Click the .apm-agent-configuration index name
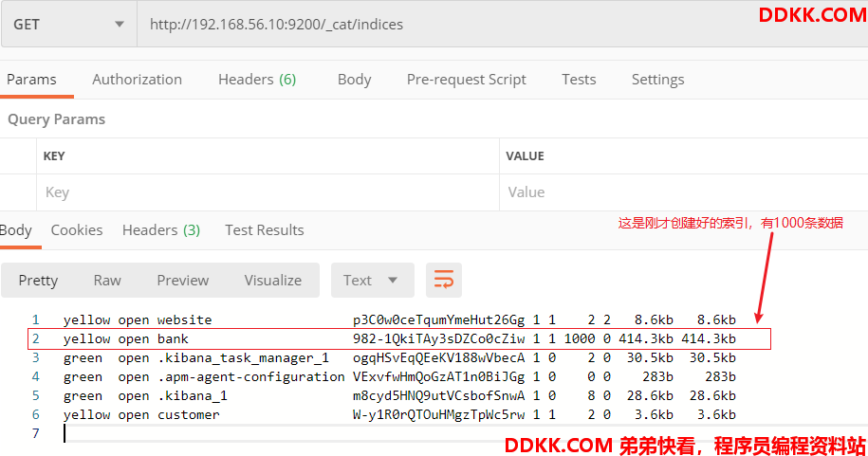The height and width of the screenshot is (456, 868). coord(250,377)
